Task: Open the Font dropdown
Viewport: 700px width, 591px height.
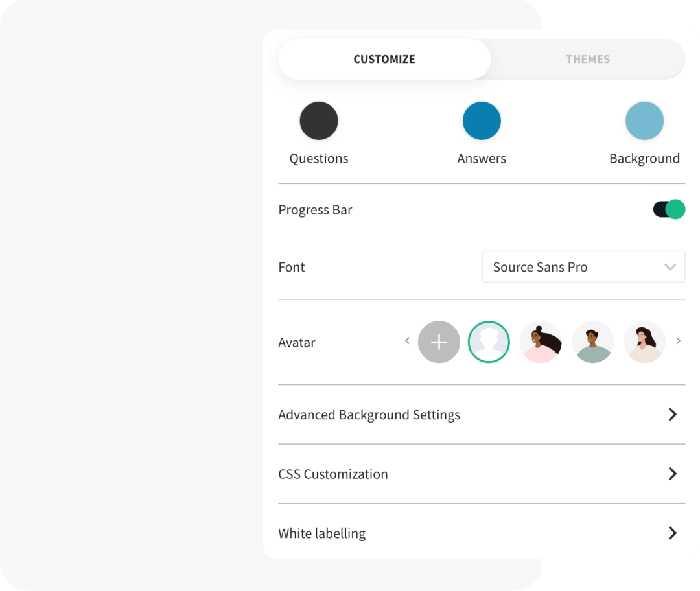Action: tap(583, 267)
